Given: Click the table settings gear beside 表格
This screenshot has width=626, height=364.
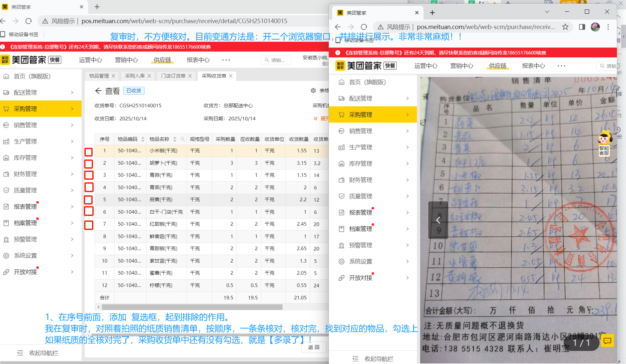Looking at the screenshot, I should point(313,90).
